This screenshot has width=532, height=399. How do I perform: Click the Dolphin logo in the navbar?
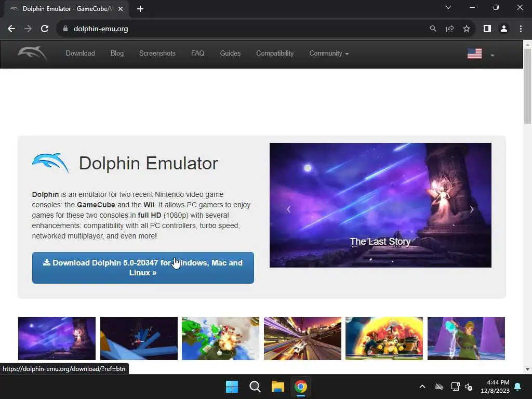click(33, 54)
